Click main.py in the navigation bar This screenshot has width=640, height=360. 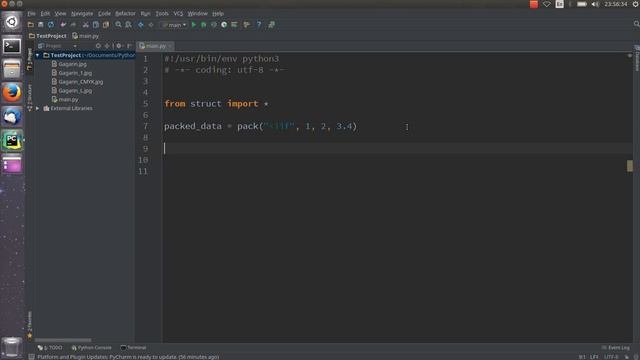point(86,36)
